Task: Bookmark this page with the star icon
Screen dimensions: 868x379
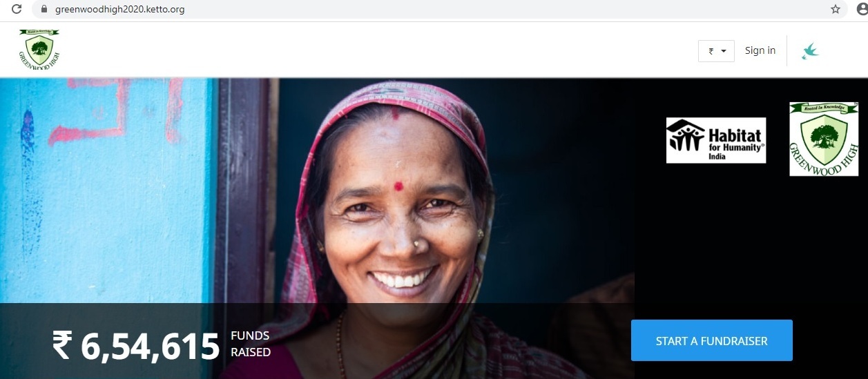Action: pos(835,10)
